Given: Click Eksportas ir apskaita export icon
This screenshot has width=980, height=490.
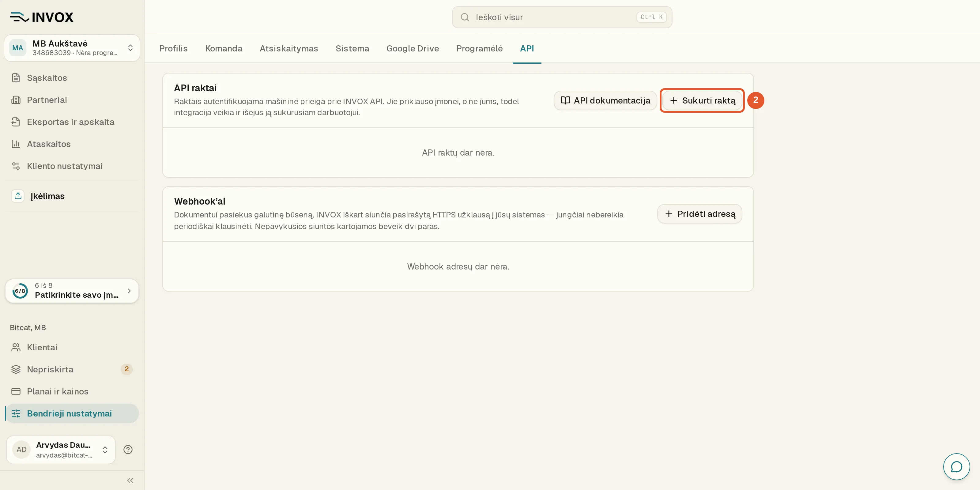Looking at the screenshot, I should (x=16, y=122).
